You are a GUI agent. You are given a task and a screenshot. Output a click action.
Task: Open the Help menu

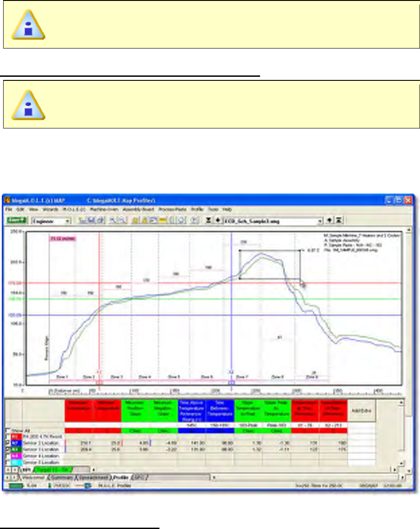point(227,210)
